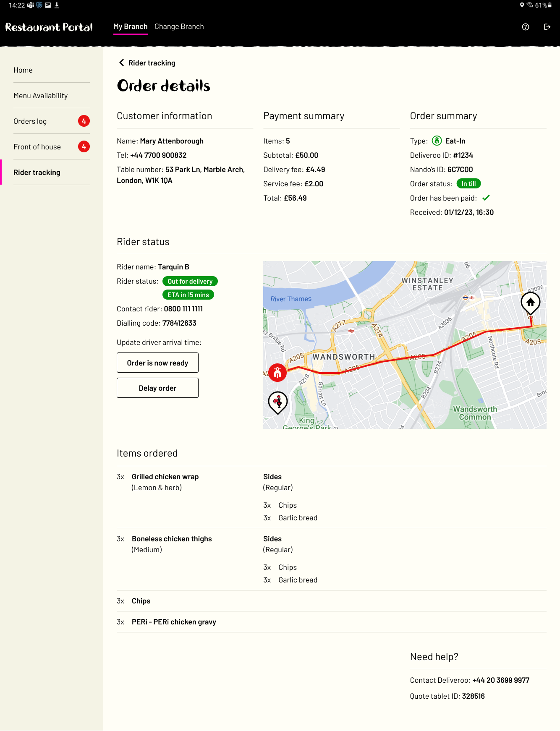
Task: Click the green order paid checkmark
Action: coord(486,198)
